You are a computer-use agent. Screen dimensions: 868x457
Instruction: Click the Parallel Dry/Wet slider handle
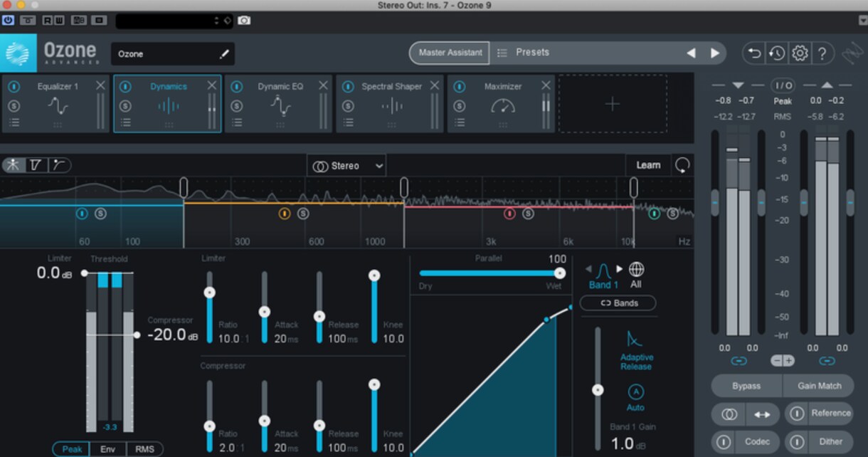point(560,273)
